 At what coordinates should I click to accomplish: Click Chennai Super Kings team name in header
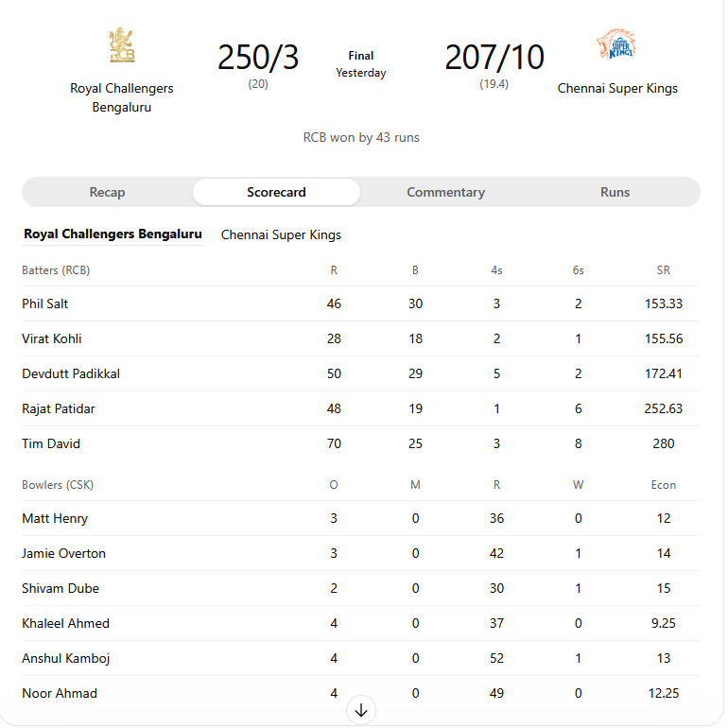(617, 88)
